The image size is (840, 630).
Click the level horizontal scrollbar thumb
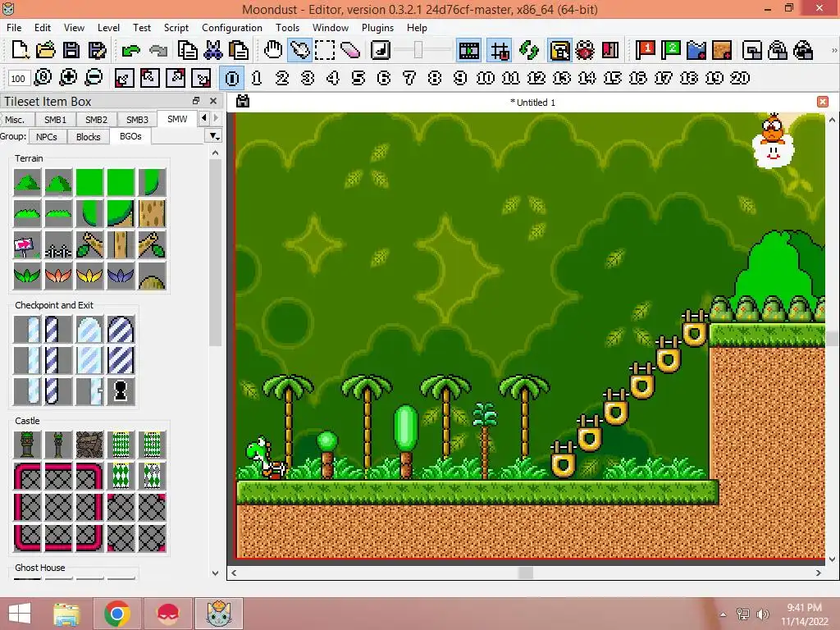pyautogui.click(x=526, y=573)
